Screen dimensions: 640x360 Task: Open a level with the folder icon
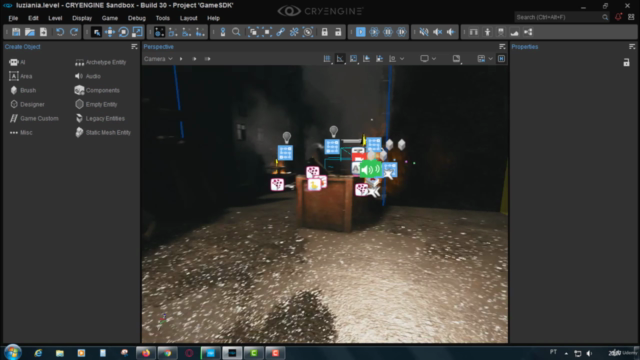[x=29, y=32]
